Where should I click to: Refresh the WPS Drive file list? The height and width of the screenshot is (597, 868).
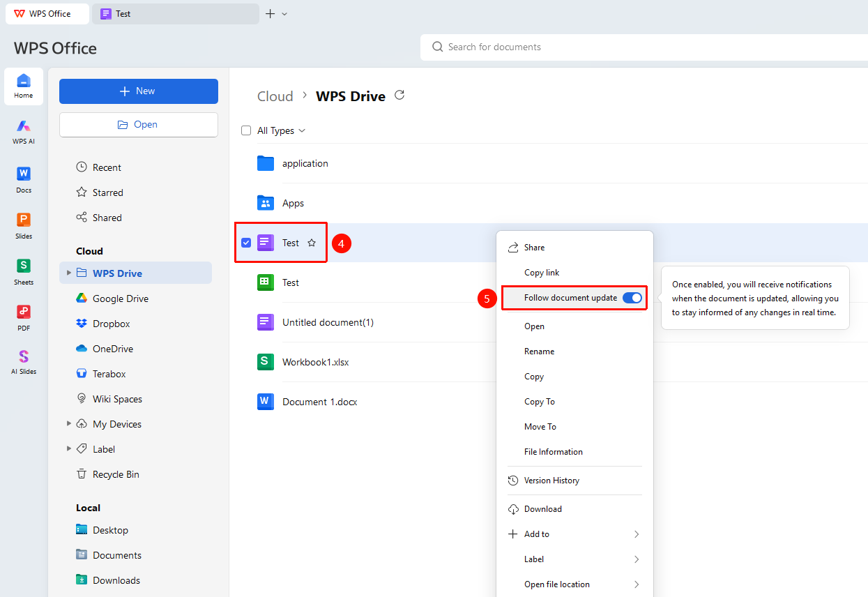(399, 96)
